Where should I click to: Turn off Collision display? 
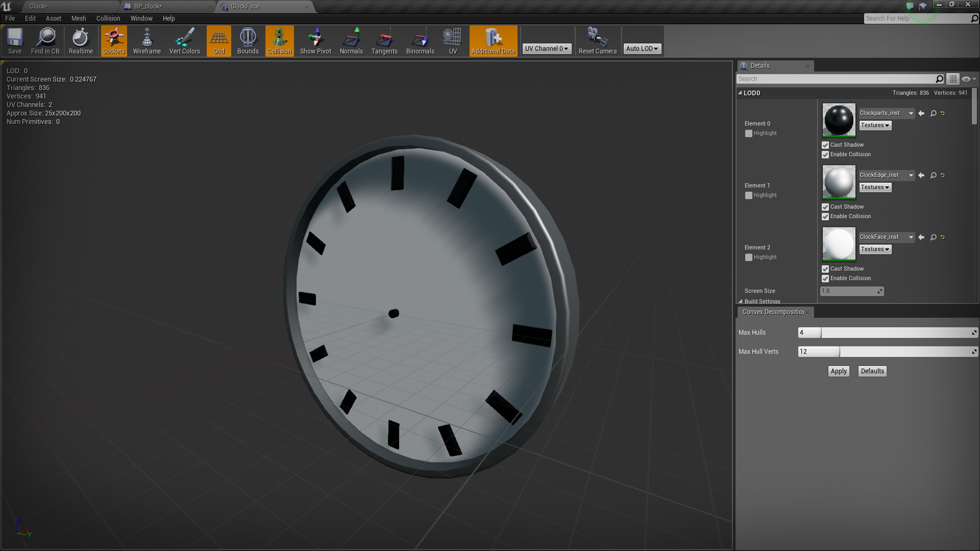[x=279, y=41]
